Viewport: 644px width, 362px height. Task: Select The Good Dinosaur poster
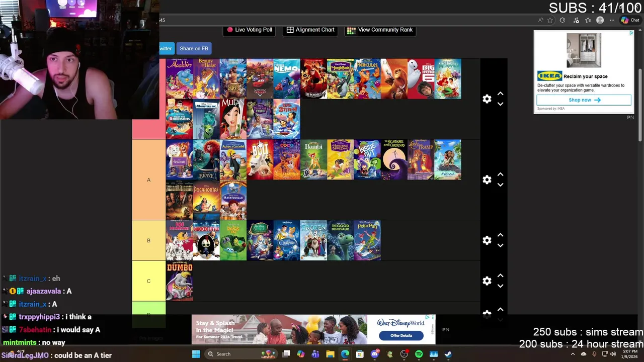[340, 240]
